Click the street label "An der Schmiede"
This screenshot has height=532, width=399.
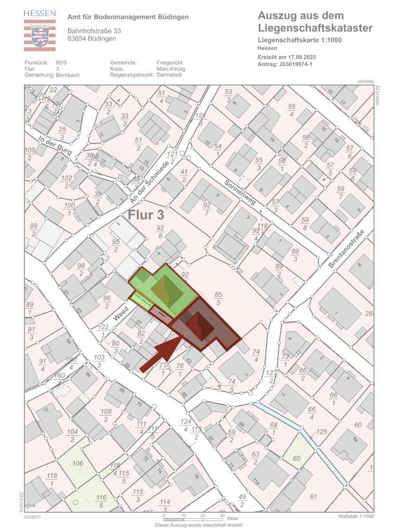[149, 183]
